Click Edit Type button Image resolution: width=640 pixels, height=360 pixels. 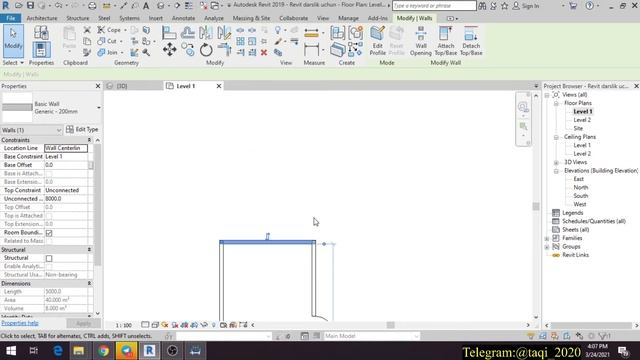point(82,129)
